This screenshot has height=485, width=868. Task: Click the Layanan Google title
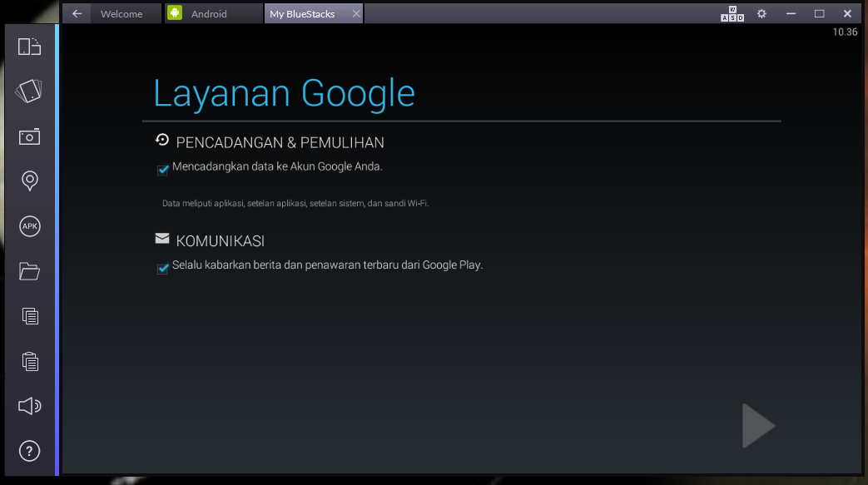pos(284,93)
